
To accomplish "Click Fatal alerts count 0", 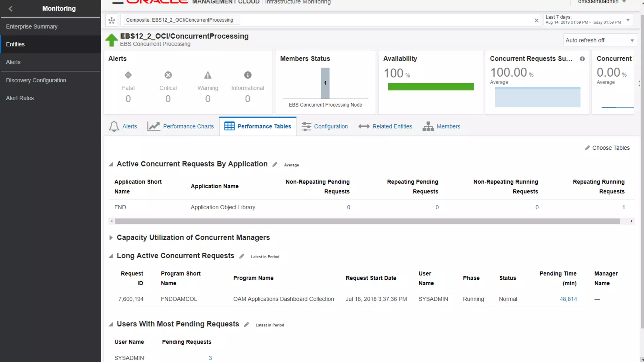I will pos(128,99).
